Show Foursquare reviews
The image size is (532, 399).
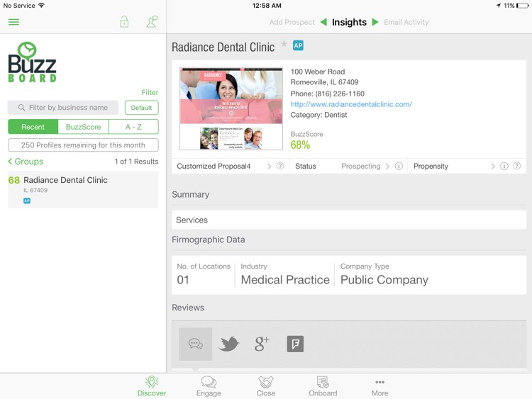(295, 344)
